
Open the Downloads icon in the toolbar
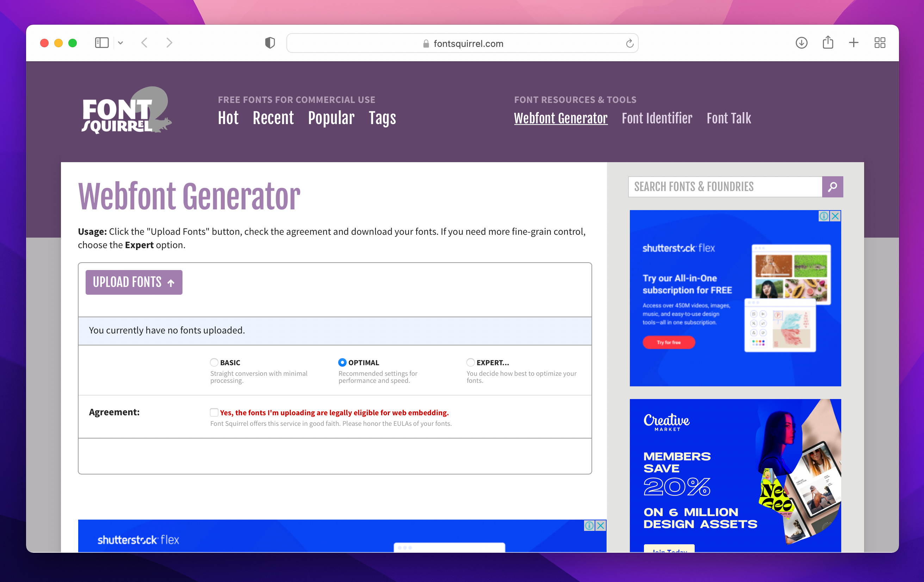(x=801, y=43)
